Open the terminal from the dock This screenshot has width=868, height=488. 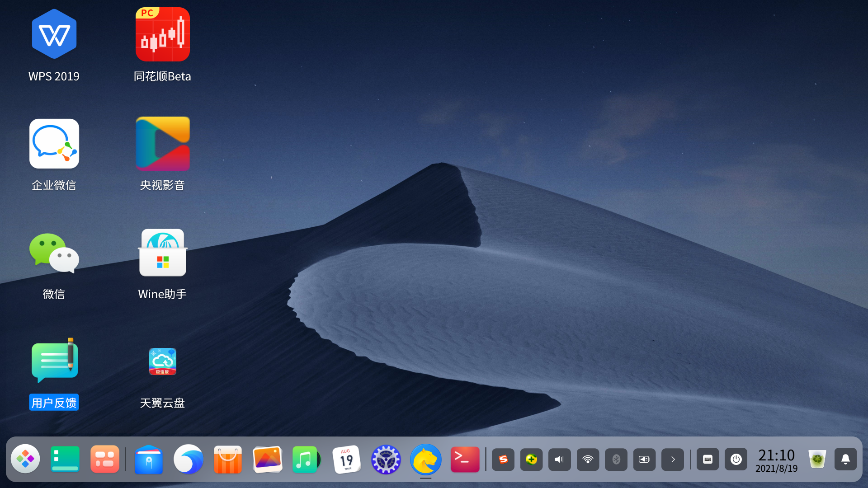click(x=465, y=459)
